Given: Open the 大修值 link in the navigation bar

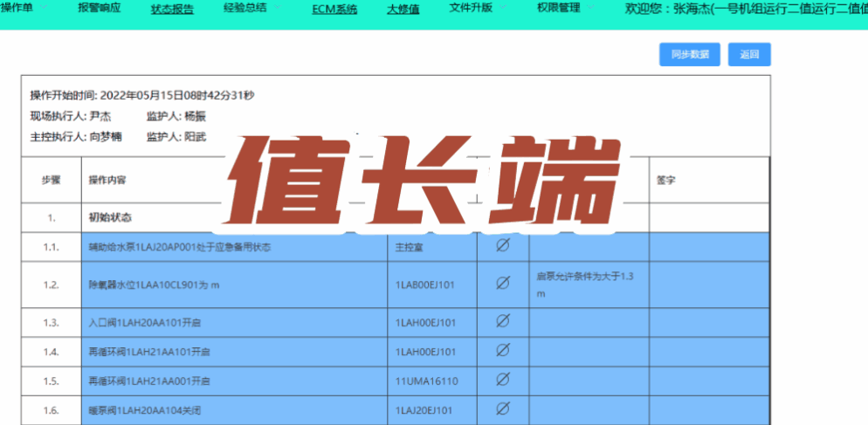Looking at the screenshot, I should coord(403,10).
